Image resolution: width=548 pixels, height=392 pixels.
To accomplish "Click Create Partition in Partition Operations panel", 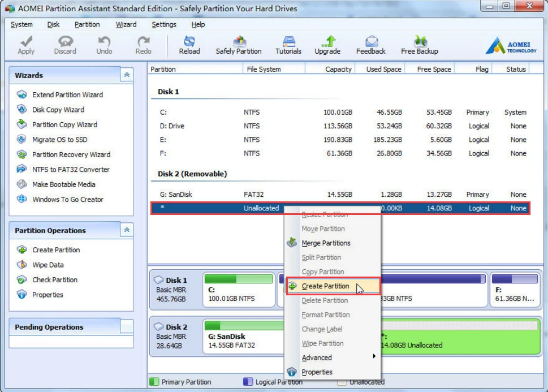I will (x=56, y=249).
